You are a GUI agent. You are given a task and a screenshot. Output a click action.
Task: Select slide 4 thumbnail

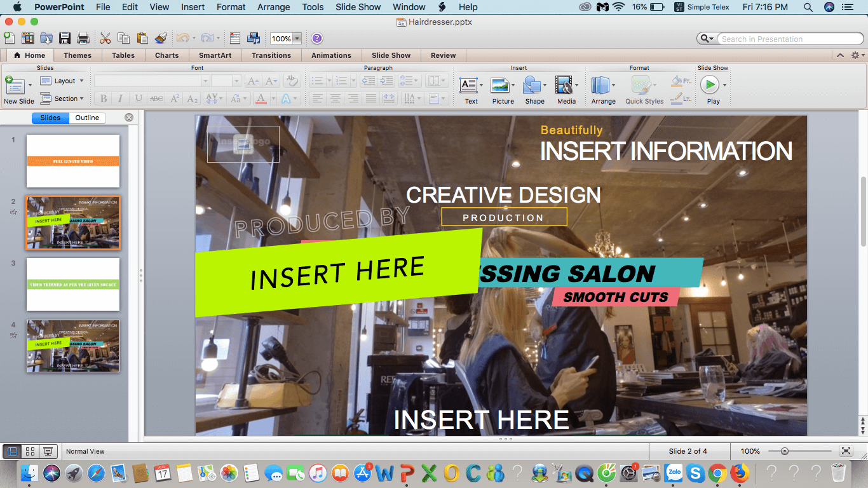coord(72,346)
